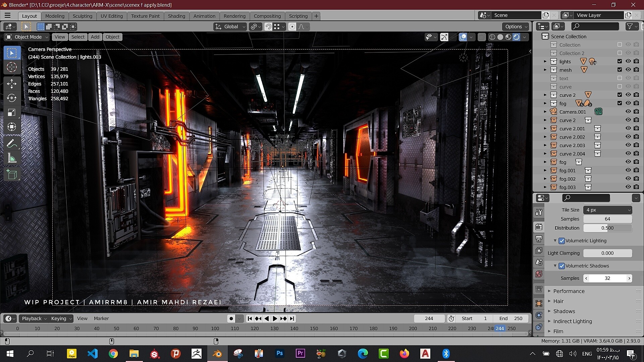Switch viewport to Wireframe shading mode
This screenshot has height=362, width=644.
tap(492, 37)
